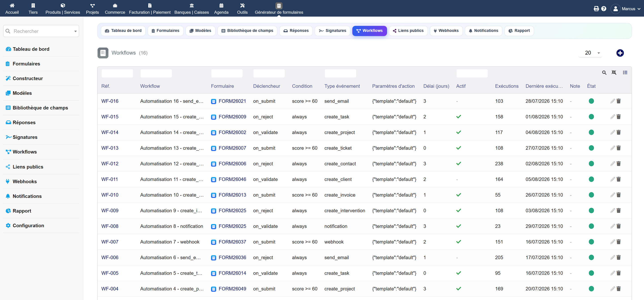This screenshot has width=644, height=300.
Task: Open the column selector list icon
Action: pyautogui.click(x=625, y=73)
